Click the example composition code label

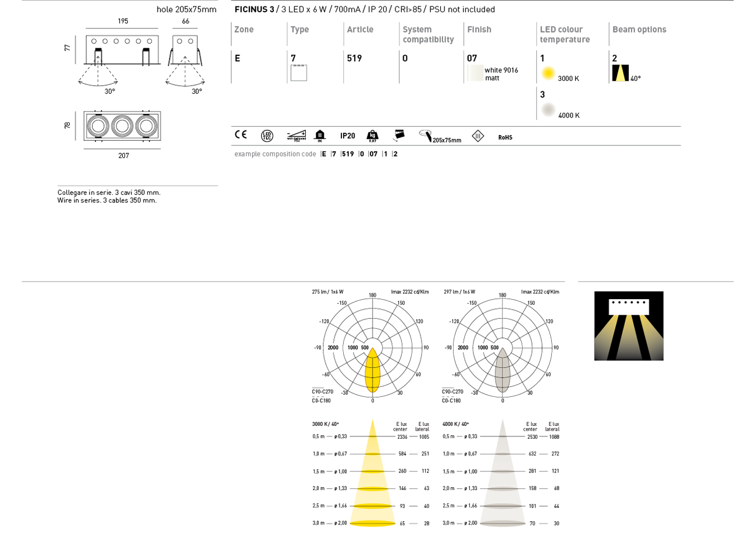[275, 154]
